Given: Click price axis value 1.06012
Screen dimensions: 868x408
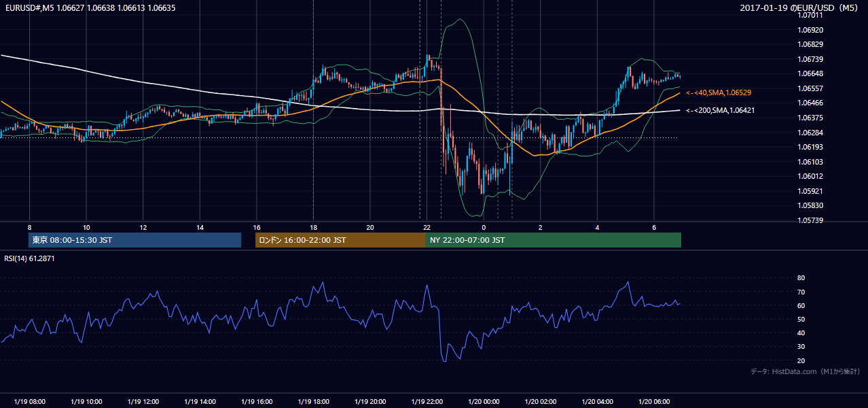Looking at the screenshot, I should click(811, 176).
